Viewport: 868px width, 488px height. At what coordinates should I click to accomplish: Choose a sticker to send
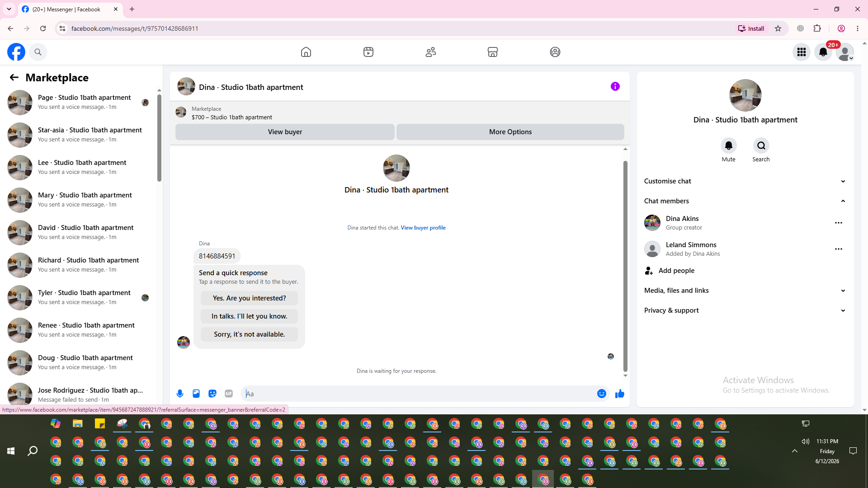click(212, 394)
